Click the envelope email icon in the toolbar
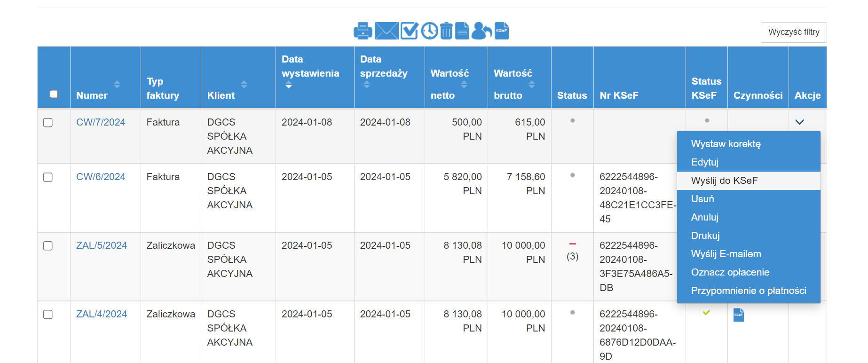The width and height of the screenshot is (868, 363). [387, 31]
